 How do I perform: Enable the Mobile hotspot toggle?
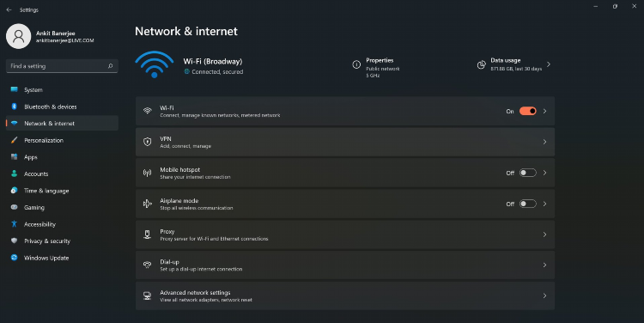pos(528,173)
